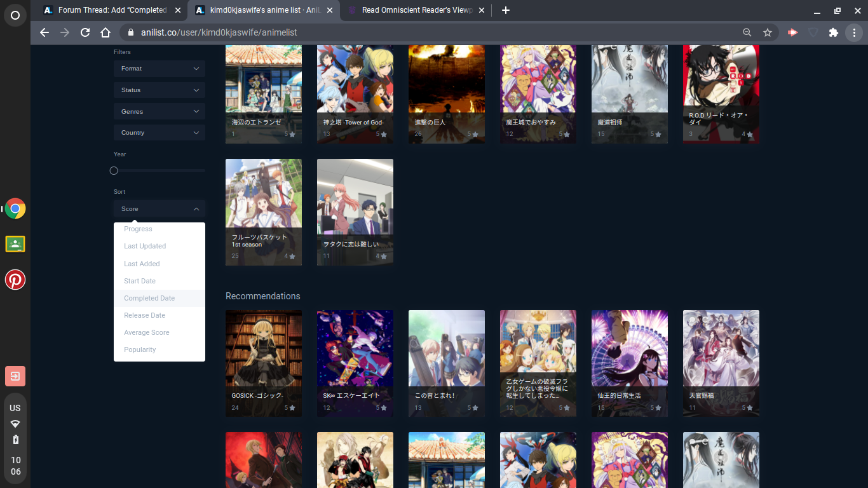Go to browser home page icon
Screen dimensions: 868x488
(106, 32)
